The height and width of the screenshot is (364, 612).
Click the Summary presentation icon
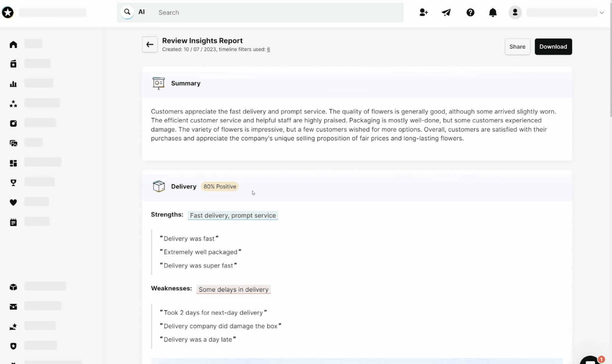158,83
